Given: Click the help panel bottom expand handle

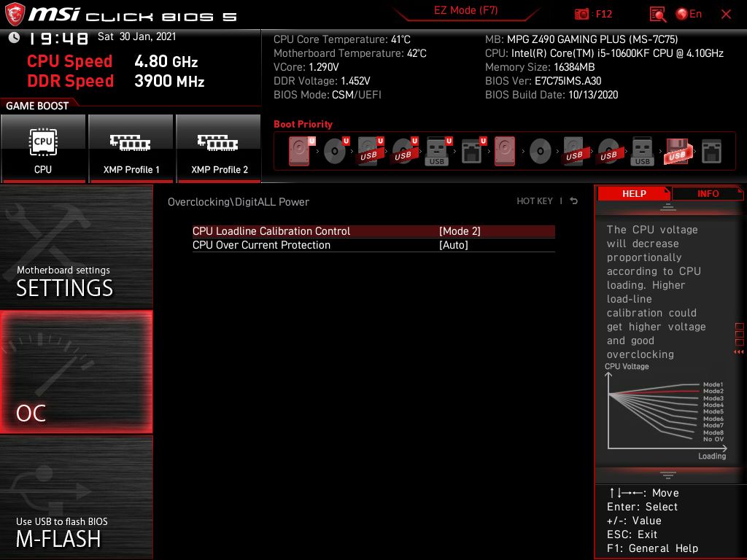Looking at the screenshot, I should [668, 475].
